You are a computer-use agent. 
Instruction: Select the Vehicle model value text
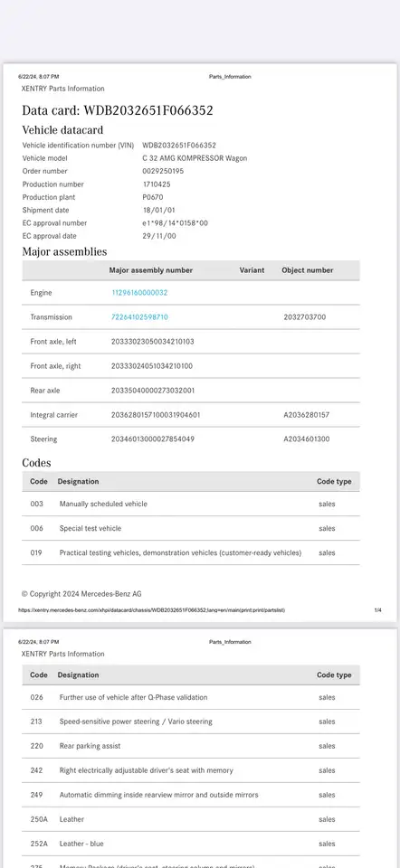coord(195,158)
